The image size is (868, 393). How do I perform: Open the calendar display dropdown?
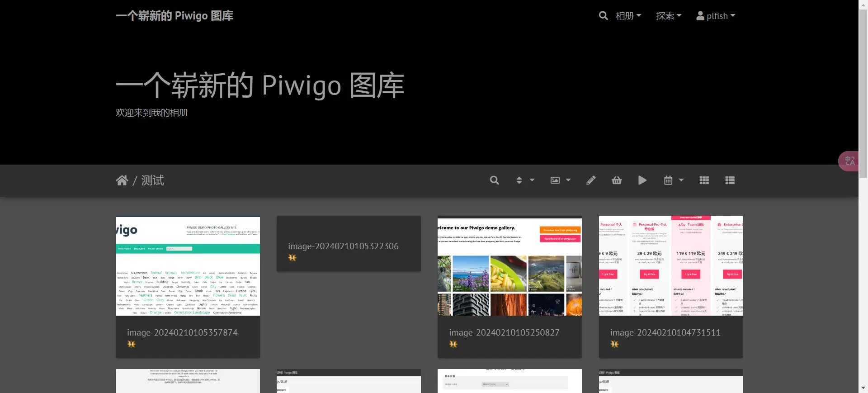674,180
